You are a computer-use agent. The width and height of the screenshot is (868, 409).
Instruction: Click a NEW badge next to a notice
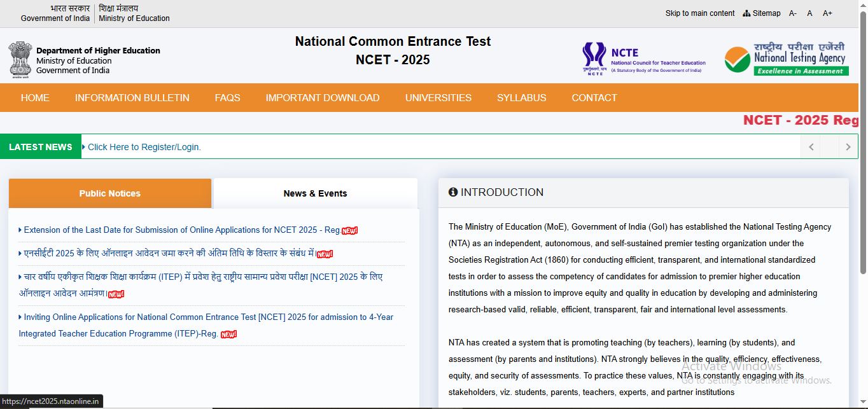click(348, 230)
